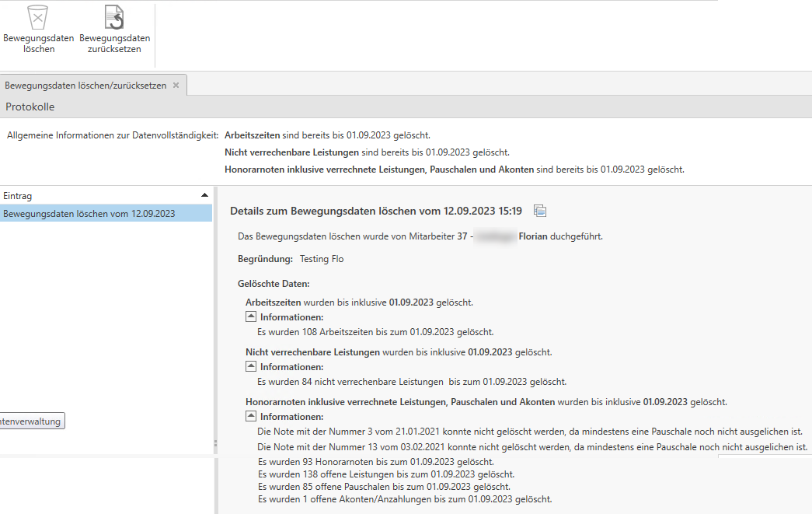Click the Begründung text Testing Flo
Screen dimensions: 812x514
click(x=321, y=259)
